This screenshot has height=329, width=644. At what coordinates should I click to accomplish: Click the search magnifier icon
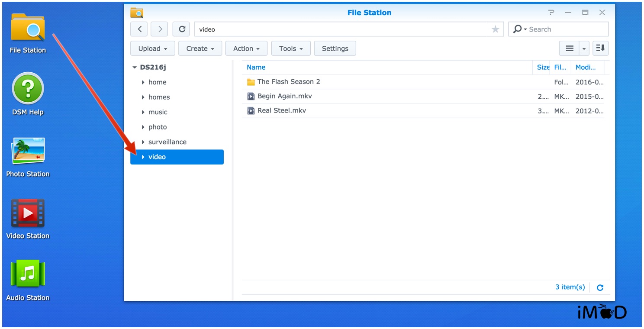pos(517,29)
